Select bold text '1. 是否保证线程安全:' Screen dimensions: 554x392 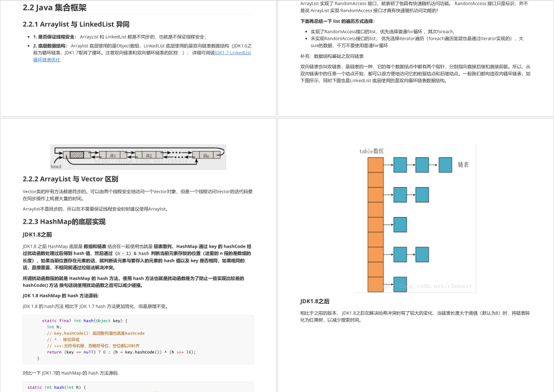pos(54,37)
